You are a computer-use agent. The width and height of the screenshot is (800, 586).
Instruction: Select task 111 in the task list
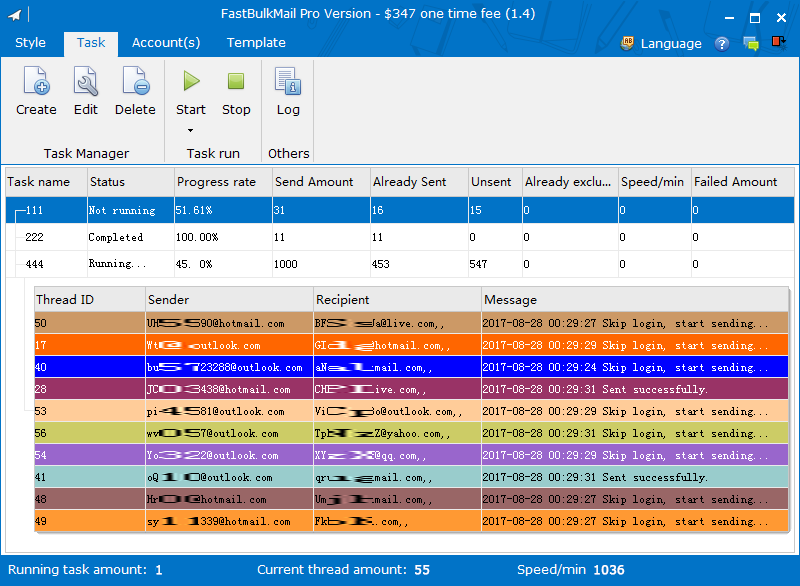pos(399,210)
